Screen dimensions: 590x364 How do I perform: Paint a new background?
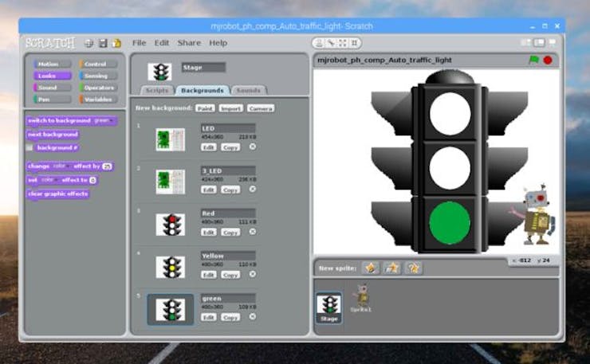coord(205,108)
